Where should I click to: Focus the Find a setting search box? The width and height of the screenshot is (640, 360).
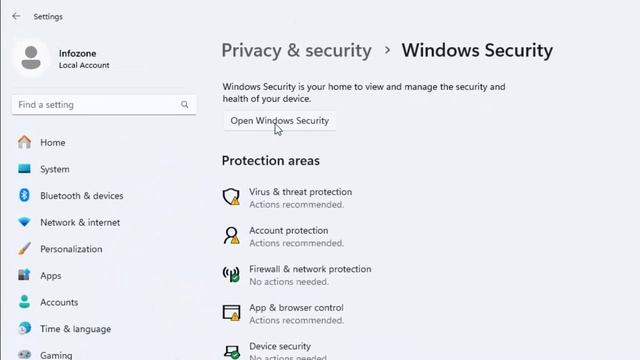[x=104, y=105]
